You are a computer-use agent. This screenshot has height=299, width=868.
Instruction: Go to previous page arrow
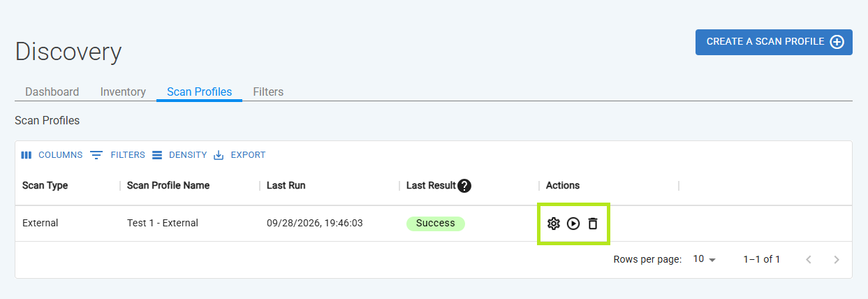pos(809,260)
